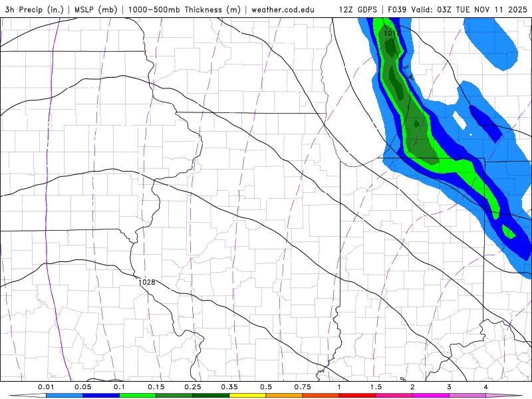Click the 0.1 legend value
The height and width of the screenshot is (399, 532).
[119, 387]
